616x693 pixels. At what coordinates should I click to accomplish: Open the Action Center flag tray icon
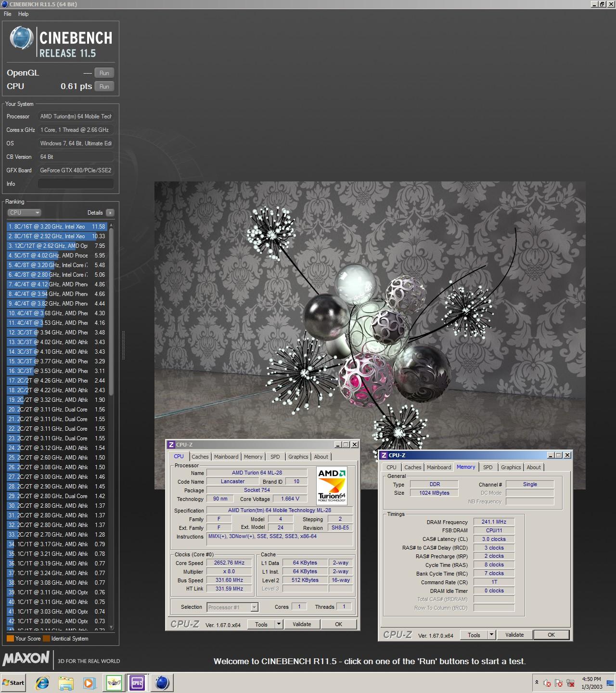click(x=559, y=683)
